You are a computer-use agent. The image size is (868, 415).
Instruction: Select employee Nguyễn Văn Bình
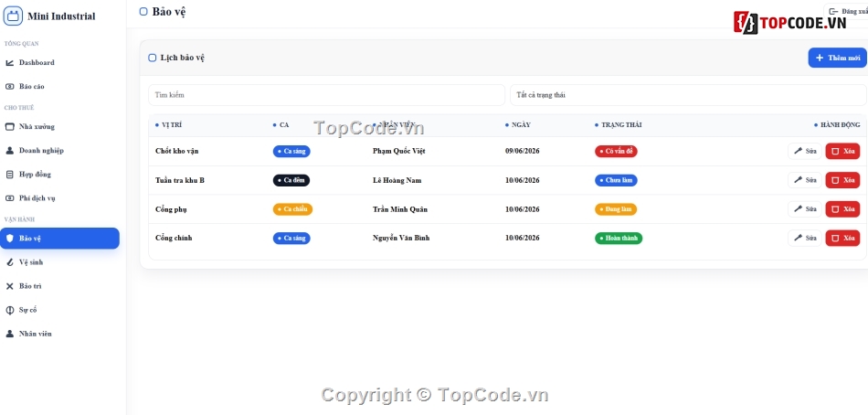click(x=401, y=239)
